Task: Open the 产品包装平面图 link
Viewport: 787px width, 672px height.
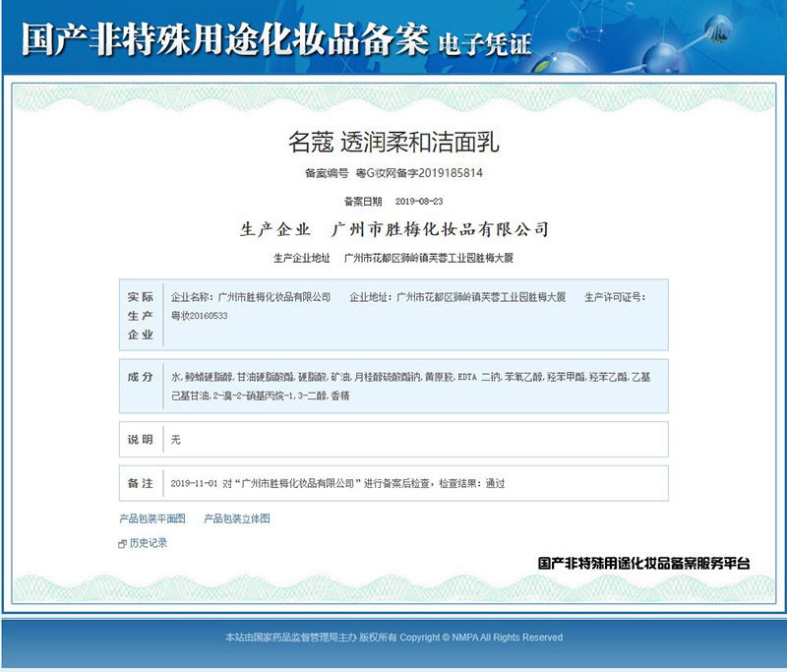Action: pos(152,519)
